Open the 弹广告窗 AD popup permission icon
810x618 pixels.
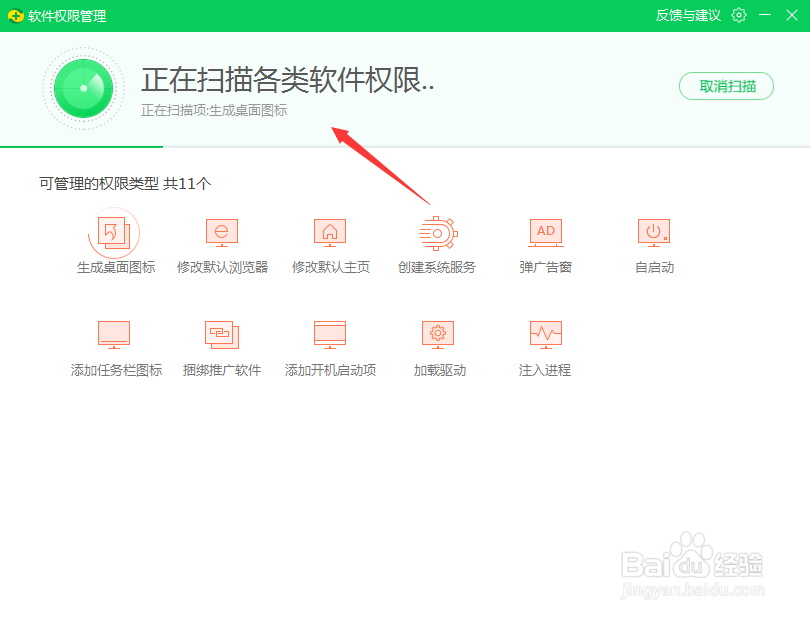pyautogui.click(x=545, y=232)
